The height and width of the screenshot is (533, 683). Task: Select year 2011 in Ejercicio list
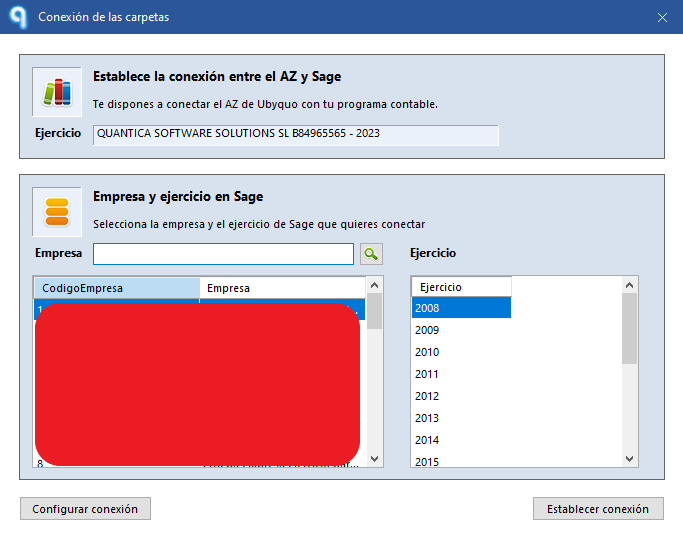[x=461, y=374]
